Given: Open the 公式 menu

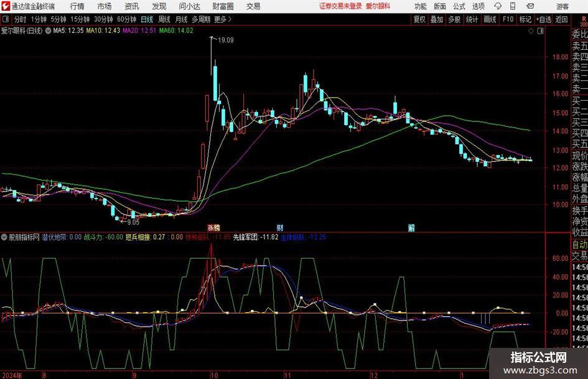Looking at the screenshot, I should point(459,6).
